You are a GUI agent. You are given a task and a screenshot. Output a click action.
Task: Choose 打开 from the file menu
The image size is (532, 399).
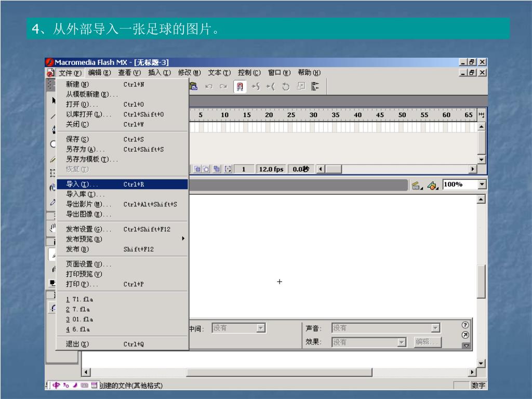point(123,104)
